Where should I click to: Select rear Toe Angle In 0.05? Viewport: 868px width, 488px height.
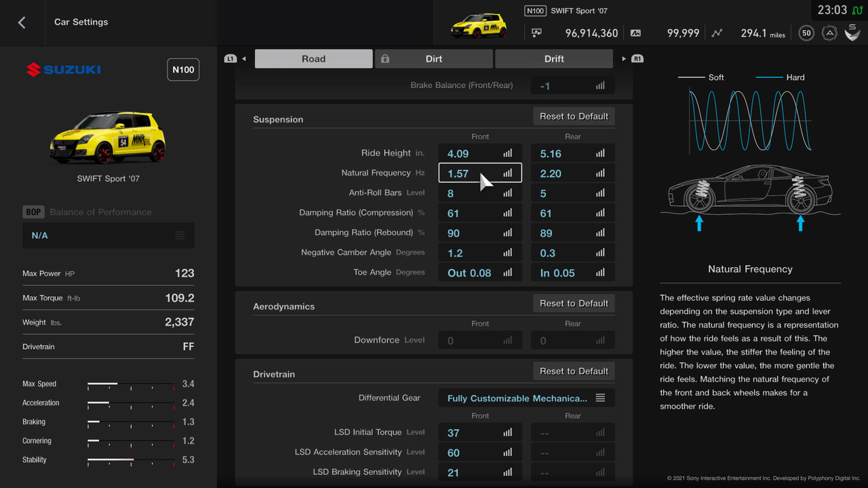[573, 272]
